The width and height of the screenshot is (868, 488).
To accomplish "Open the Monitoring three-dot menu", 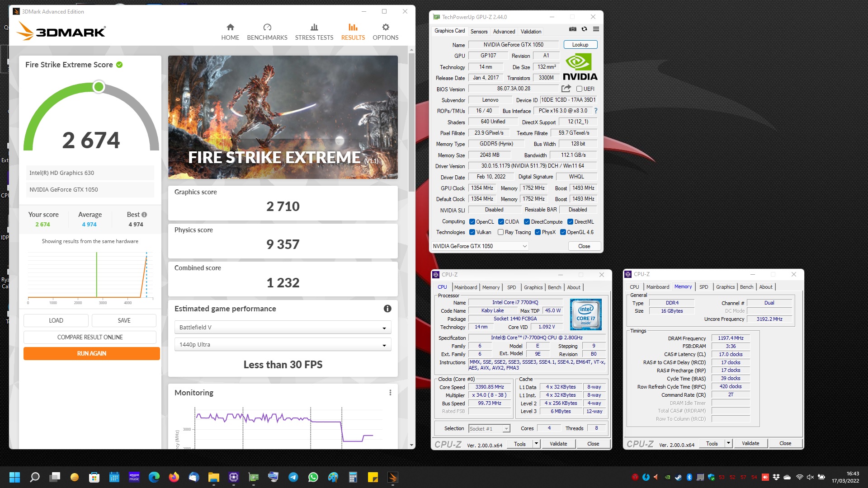I will 390,393.
